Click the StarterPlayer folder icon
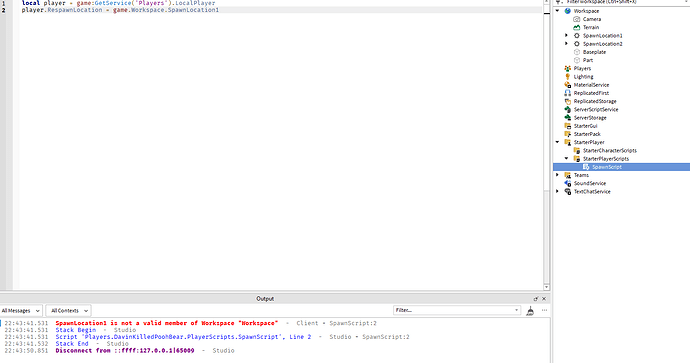 (568, 143)
